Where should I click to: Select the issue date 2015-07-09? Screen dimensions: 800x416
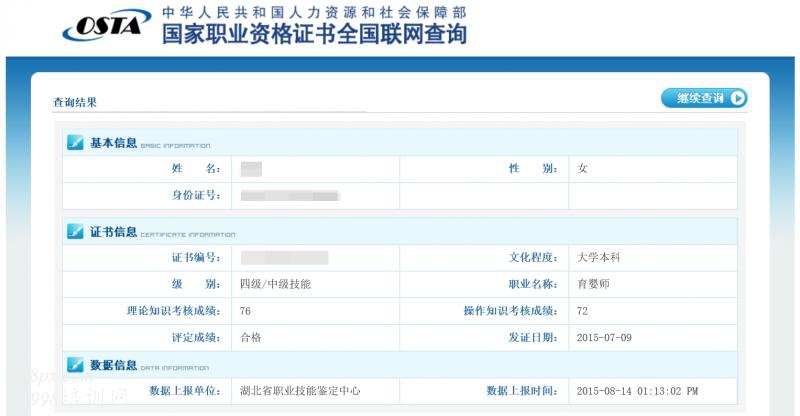[604, 338]
